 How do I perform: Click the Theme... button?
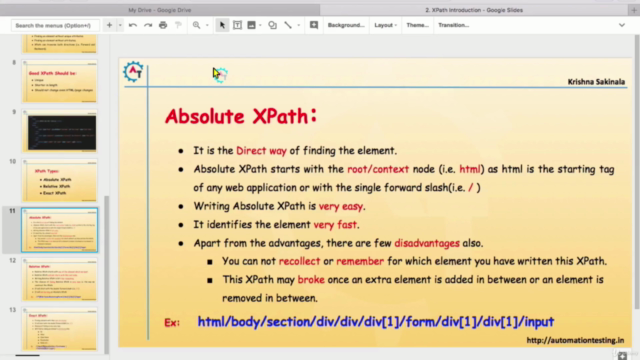(x=417, y=25)
